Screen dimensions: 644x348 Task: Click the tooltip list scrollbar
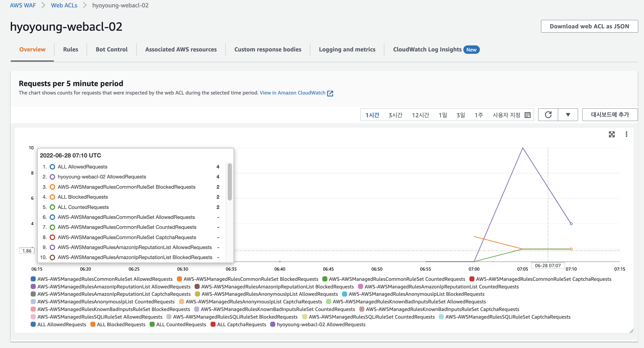click(230, 182)
